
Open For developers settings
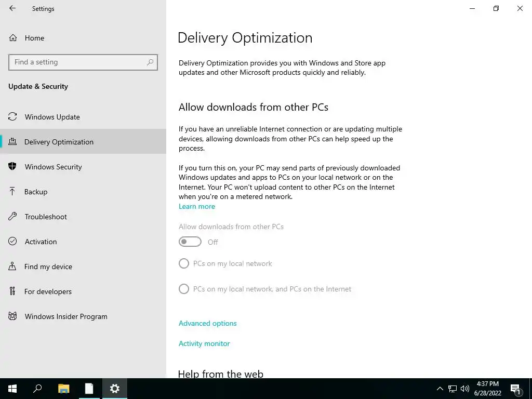click(x=83, y=291)
